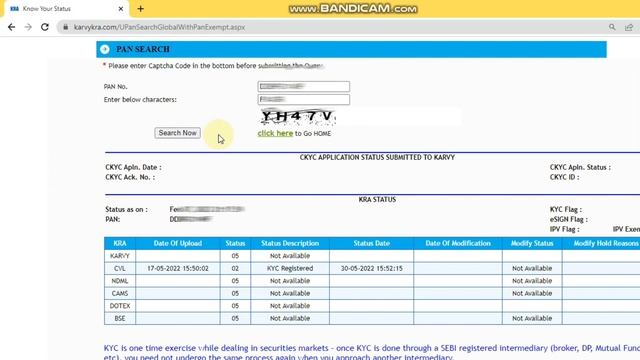
Task: Focus the PAN No. input field
Action: [304, 87]
